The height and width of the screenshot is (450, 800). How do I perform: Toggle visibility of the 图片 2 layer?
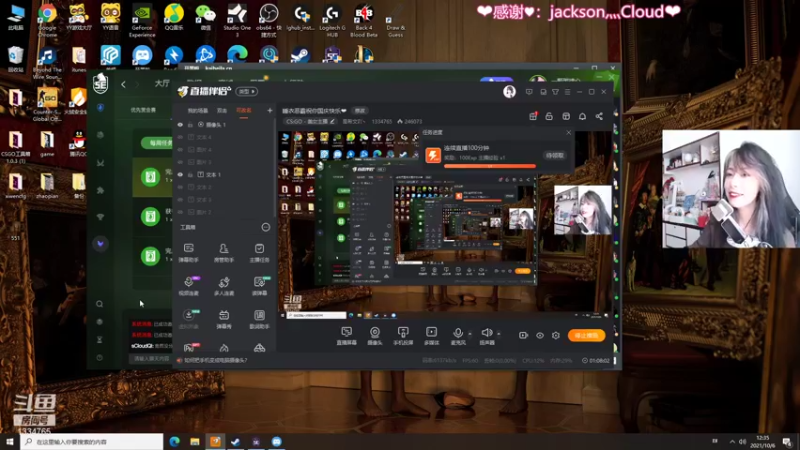[x=180, y=212]
